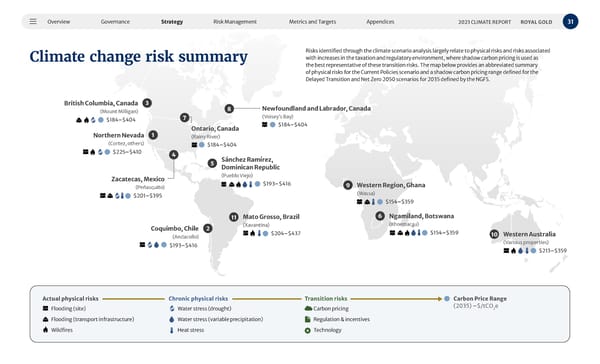Click the Chronic physical risks legend heading

tap(198, 299)
